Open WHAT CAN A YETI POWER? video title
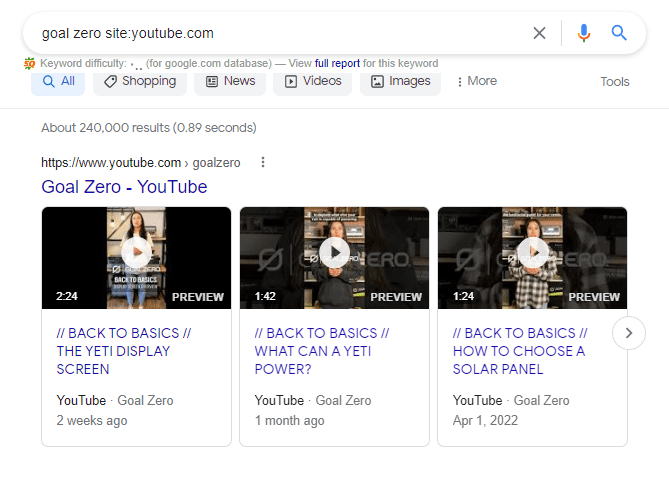The width and height of the screenshot is (669, 478). (322, 351)
